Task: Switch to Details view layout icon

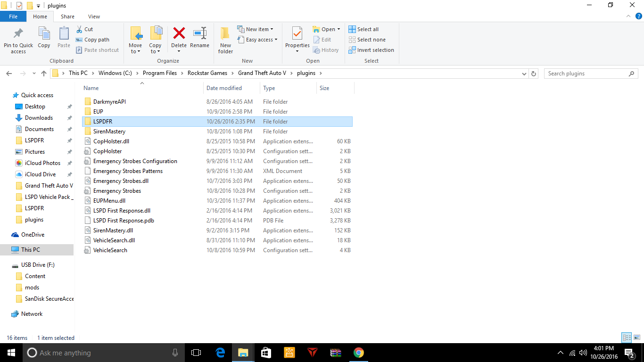Action: (627, 337)
